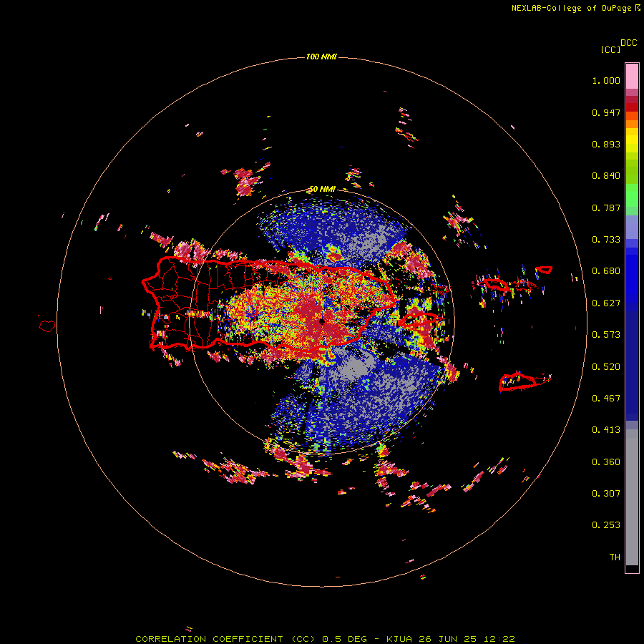Pick the black TH segment at colorbar bottom
This screenshot has height=644, width=644.
(x=632, y=568)
